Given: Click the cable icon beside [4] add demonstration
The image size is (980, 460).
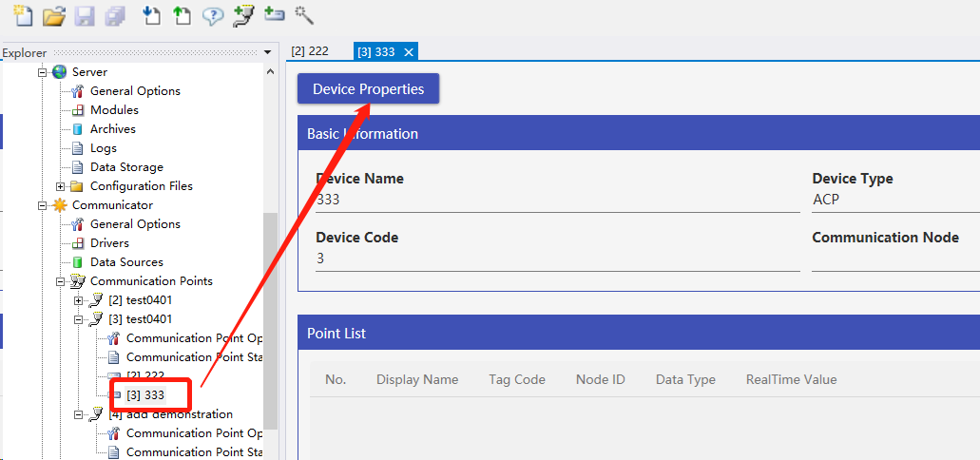Looking at the screenshot, I should [x=96, y=414].
